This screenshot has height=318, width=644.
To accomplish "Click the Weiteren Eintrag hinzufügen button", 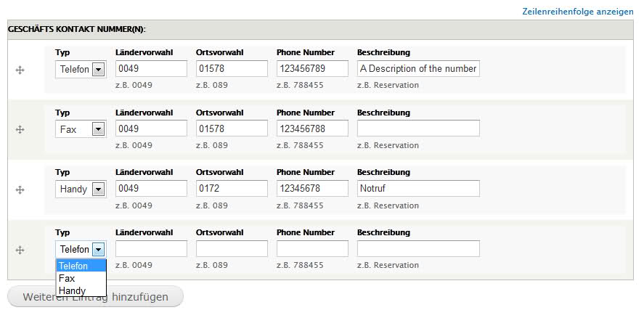I will (x=95, y=297).
